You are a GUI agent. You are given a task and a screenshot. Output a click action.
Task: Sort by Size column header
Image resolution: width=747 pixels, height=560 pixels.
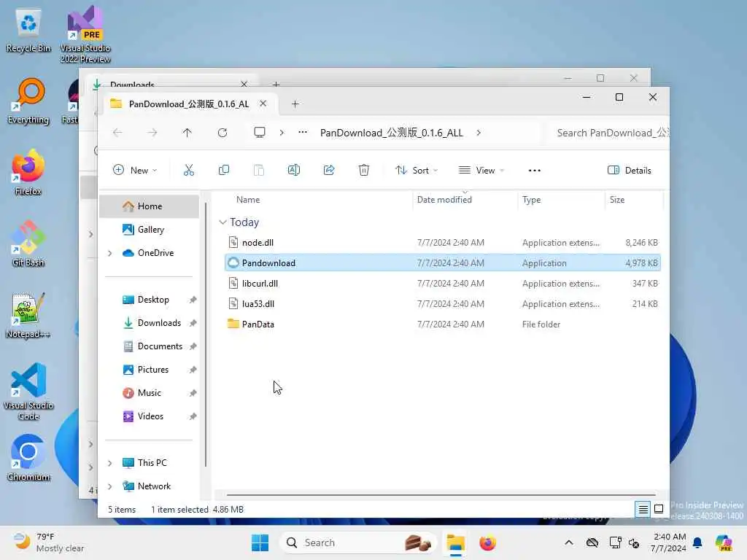(x=634, y=200)
